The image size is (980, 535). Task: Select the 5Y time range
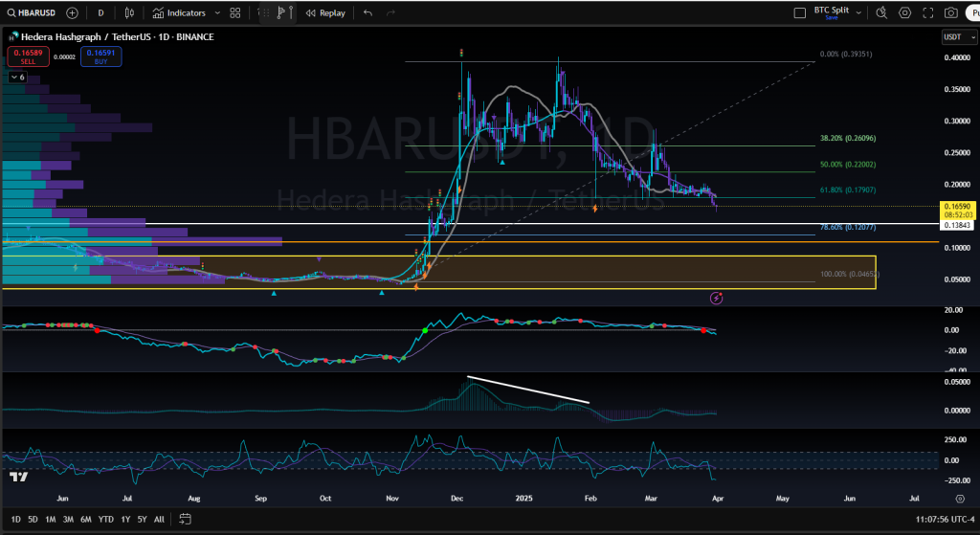143,520
